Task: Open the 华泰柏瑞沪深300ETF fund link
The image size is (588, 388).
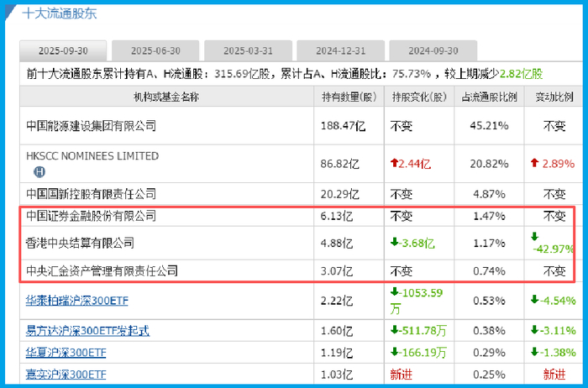Action: coord(77,301)
